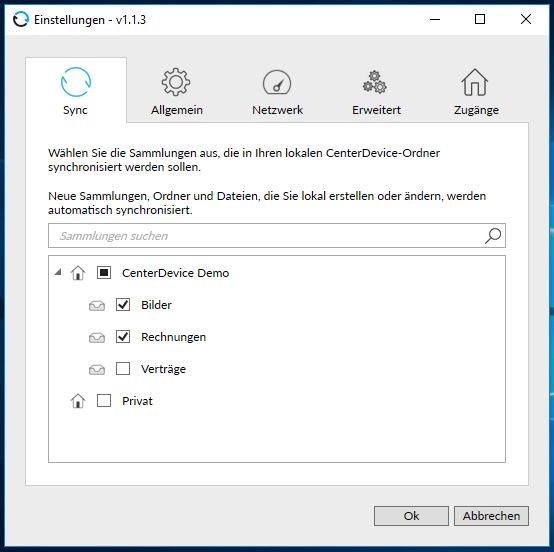Check the Privat checkbox

click(104, 401)
